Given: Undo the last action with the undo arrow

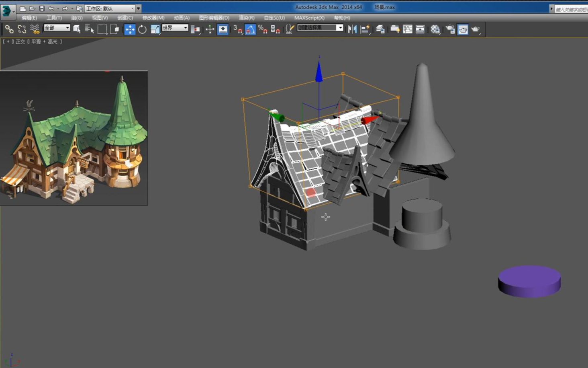Looking at the screenshot, I should [51, 8].
